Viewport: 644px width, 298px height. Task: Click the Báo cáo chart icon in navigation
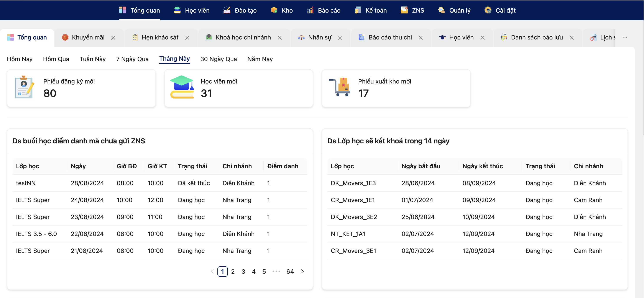click(x=310, y=10)
